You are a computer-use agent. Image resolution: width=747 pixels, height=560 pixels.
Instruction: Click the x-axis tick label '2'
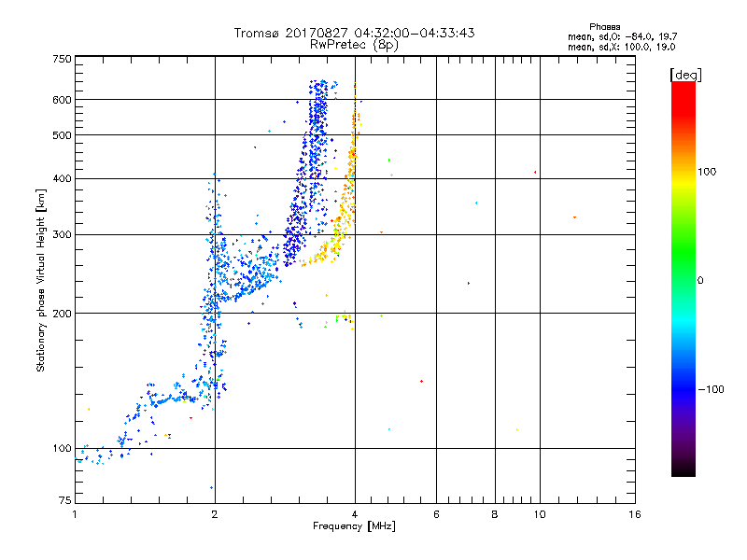[215, 514]
